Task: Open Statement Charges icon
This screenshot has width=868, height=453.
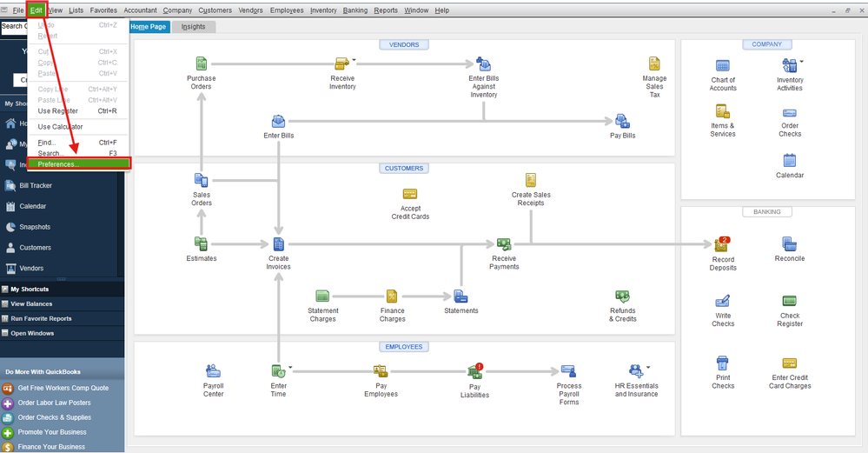Action: (x=322, y=296)
